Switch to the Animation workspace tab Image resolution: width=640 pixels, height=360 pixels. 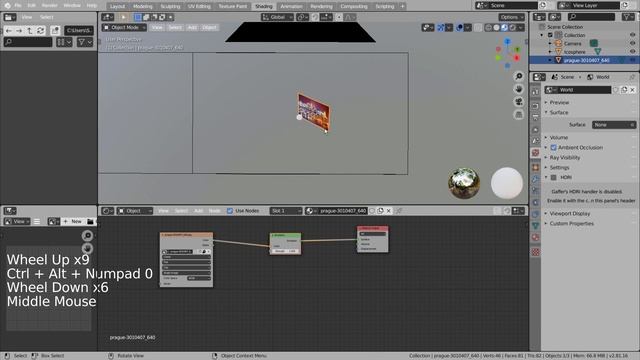coord(291,6)
